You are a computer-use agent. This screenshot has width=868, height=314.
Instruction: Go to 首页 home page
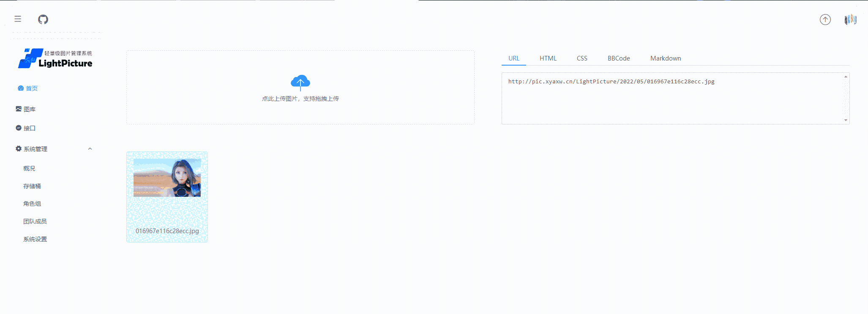28,88
